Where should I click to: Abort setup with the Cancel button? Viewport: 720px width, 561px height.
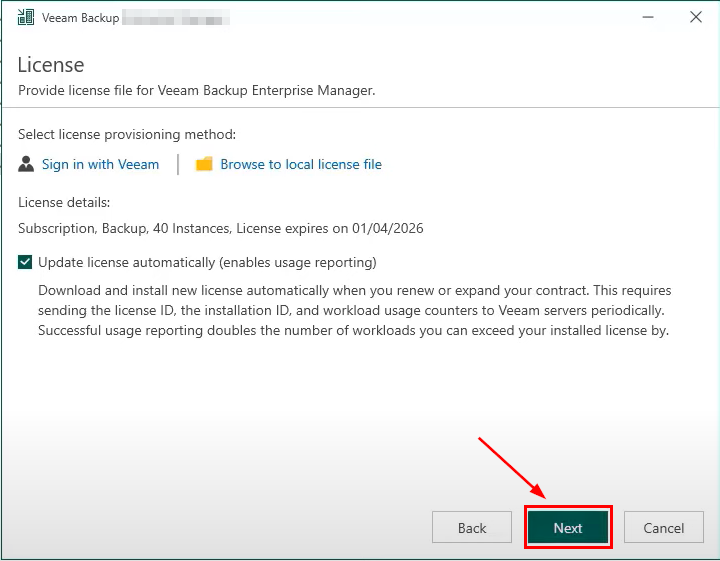(x=664, y=527)
